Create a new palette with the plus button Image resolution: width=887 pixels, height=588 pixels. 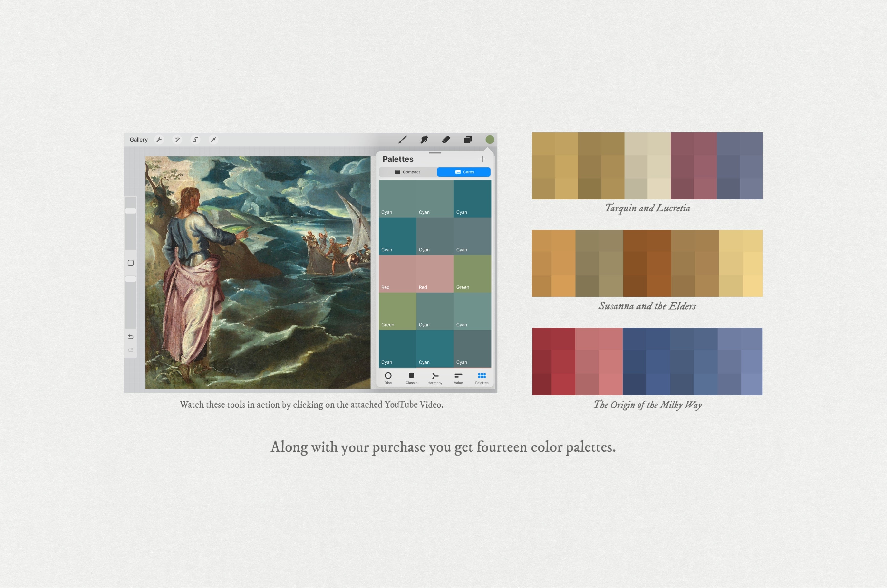[x=482, y=159]
